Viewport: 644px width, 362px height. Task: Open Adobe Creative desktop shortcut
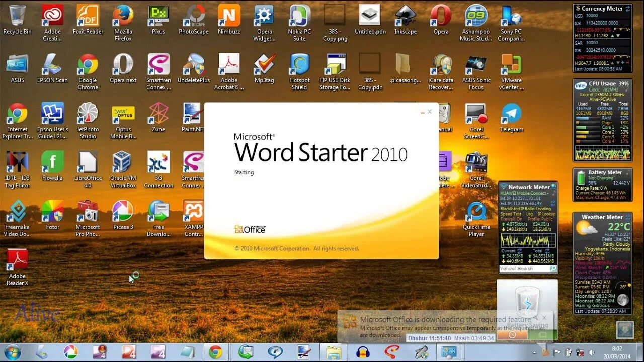tap(52, 23)
